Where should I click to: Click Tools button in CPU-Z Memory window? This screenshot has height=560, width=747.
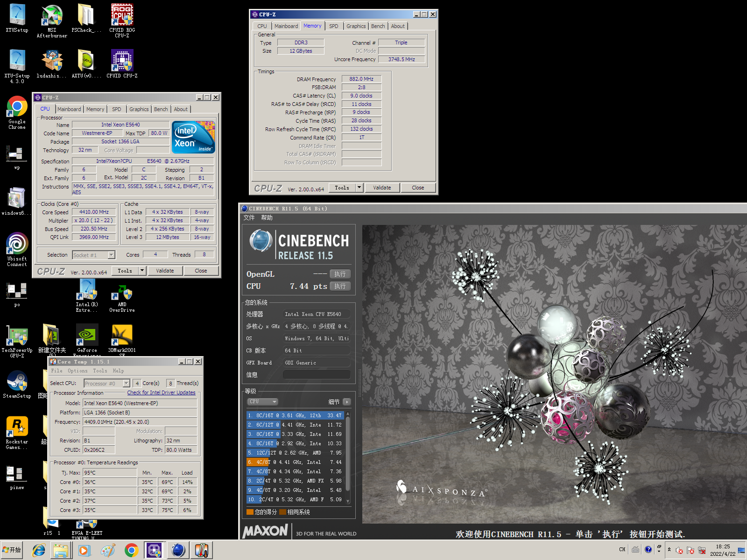[x=342, y=188]
